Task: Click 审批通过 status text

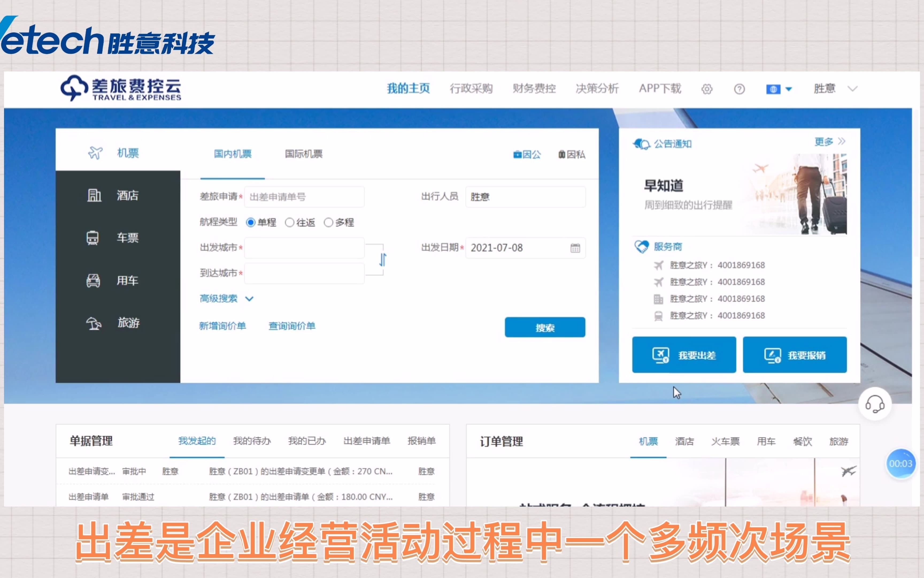Action: click(138, 497)
